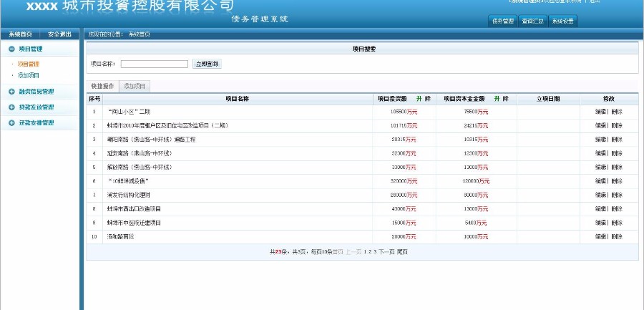This screenshot has width=644, height=310.
Task: Sort 项目投资额 descending with 降
Action: coord(428,99)
